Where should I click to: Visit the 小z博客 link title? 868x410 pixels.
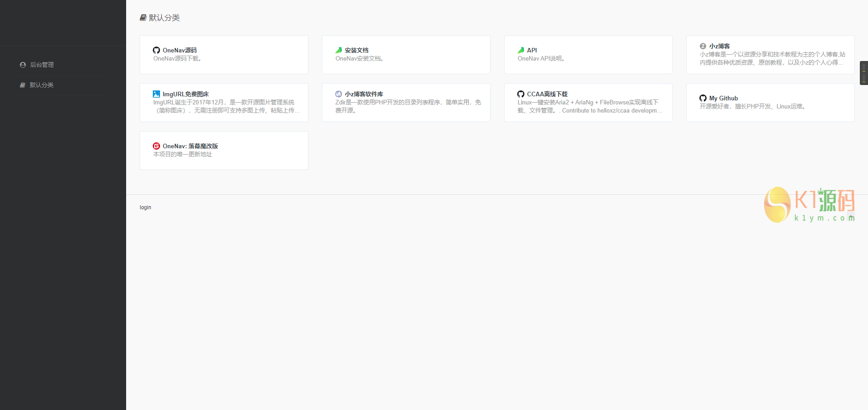point(720,46)
